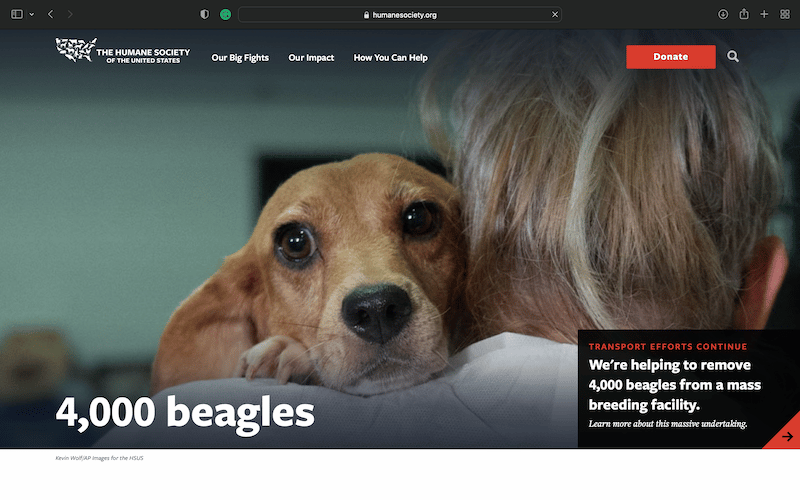Expand the sidebar dropdown chevron
This screenshot has width=800, height=500.
coord(32,14)
